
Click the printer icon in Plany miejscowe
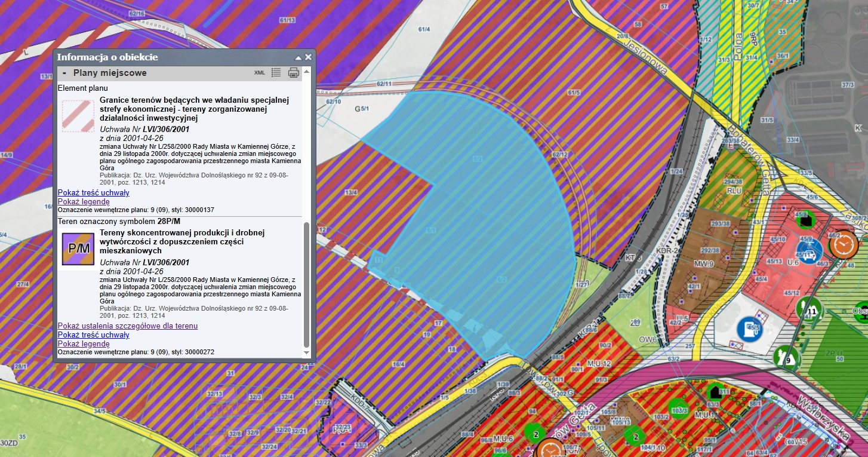(x=294, y=73)
